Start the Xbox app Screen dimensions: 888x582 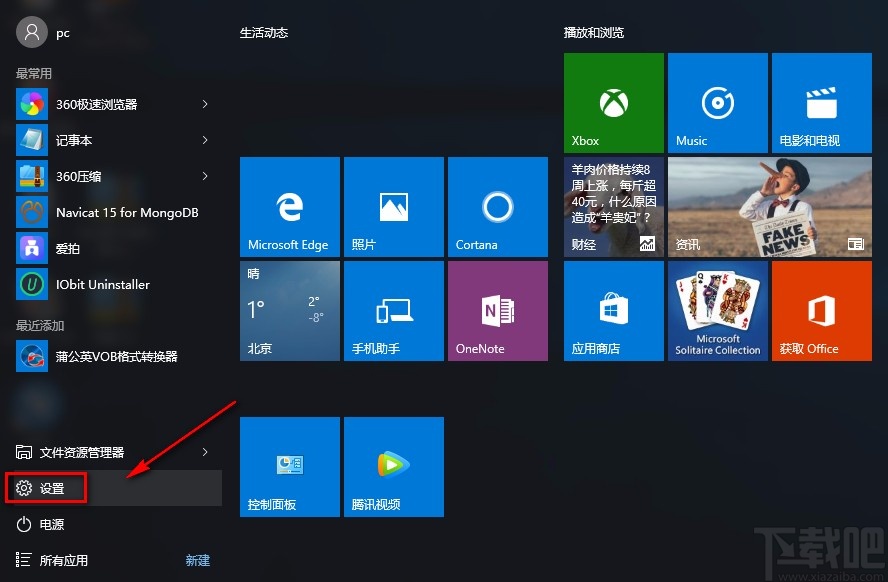click(613, 102)
